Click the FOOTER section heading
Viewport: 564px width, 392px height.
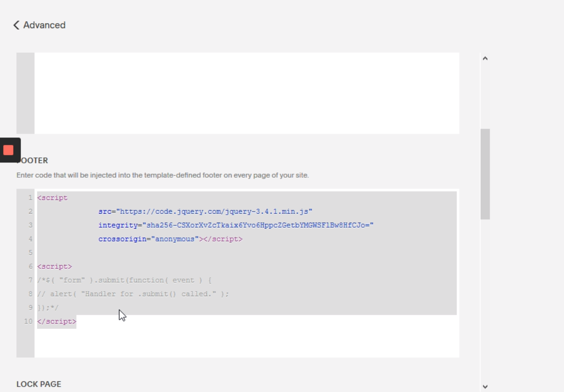[x=32, y=161]
